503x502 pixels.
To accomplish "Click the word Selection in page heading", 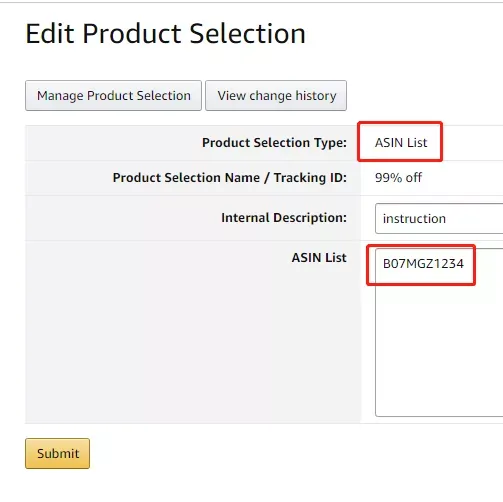I will point(247,34).
